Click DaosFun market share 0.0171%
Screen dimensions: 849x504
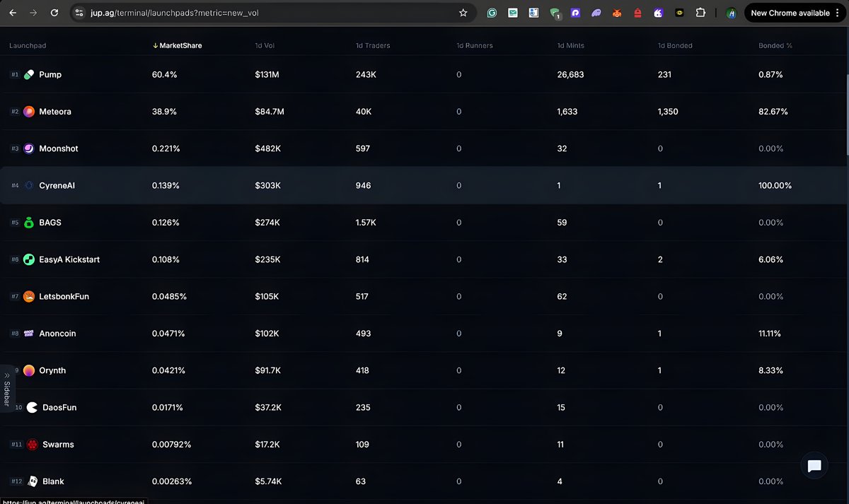click(168, 407)
